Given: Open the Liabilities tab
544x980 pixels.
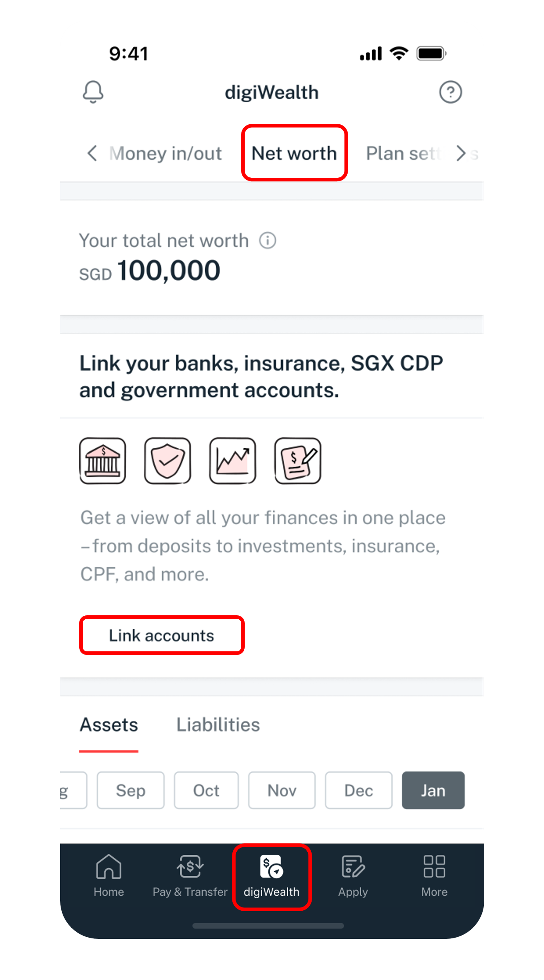Looking at the screenshot, I should pos(218,724).
